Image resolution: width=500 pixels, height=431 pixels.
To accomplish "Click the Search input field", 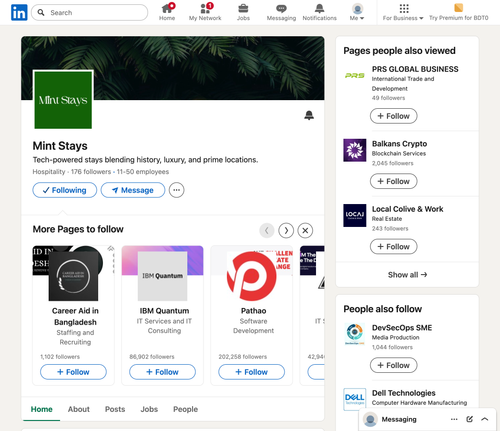I will pos(89,12).
